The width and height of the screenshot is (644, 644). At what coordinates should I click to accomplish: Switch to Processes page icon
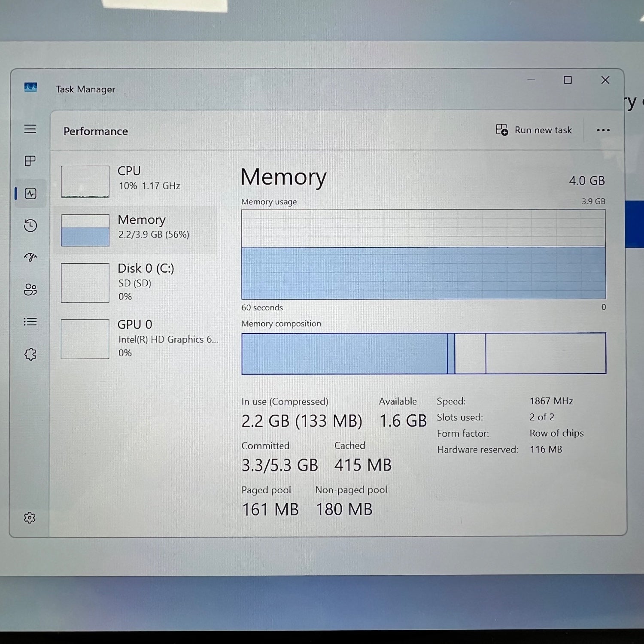coord(30,161)
